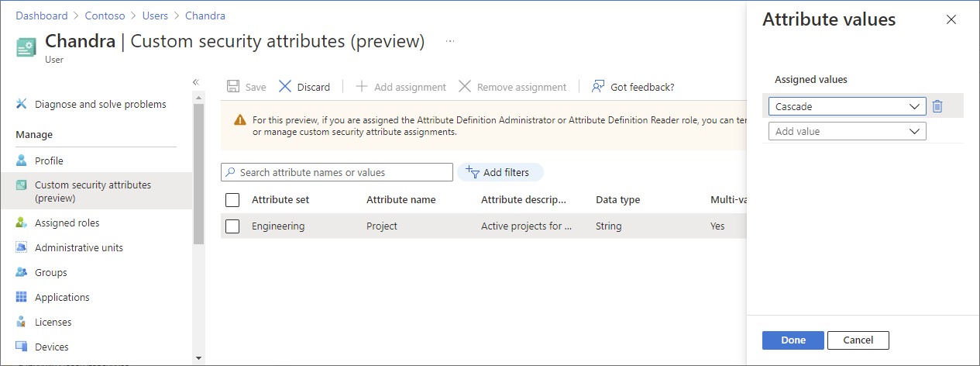
Task: Open the Assigned roles page
Action: coord(67,223)
